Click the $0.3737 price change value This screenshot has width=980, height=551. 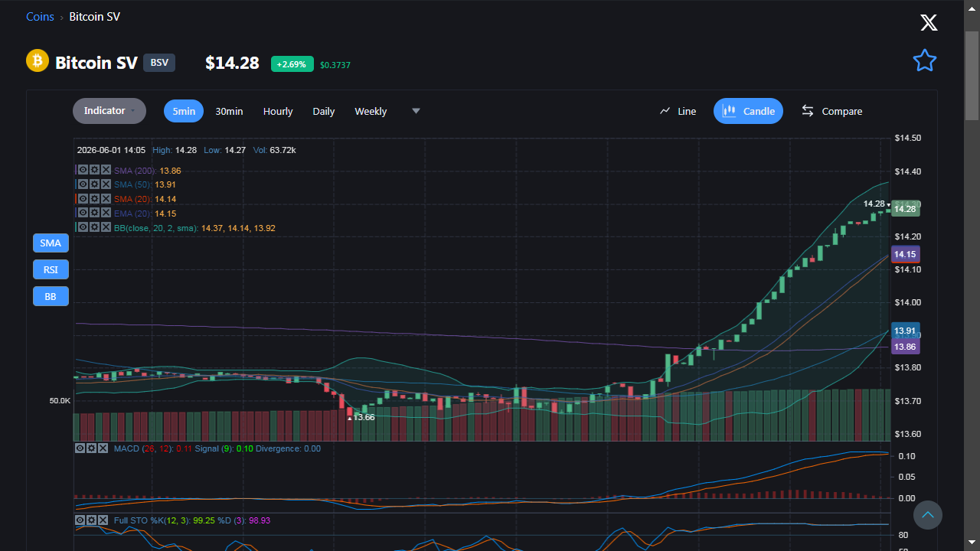coord(335,65)
